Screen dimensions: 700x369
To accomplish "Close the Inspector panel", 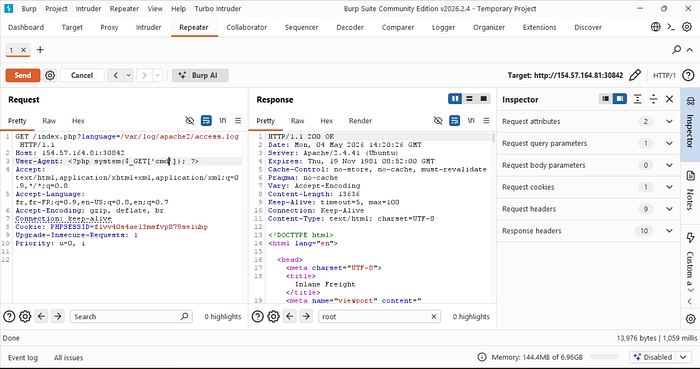I will (669, 99).
